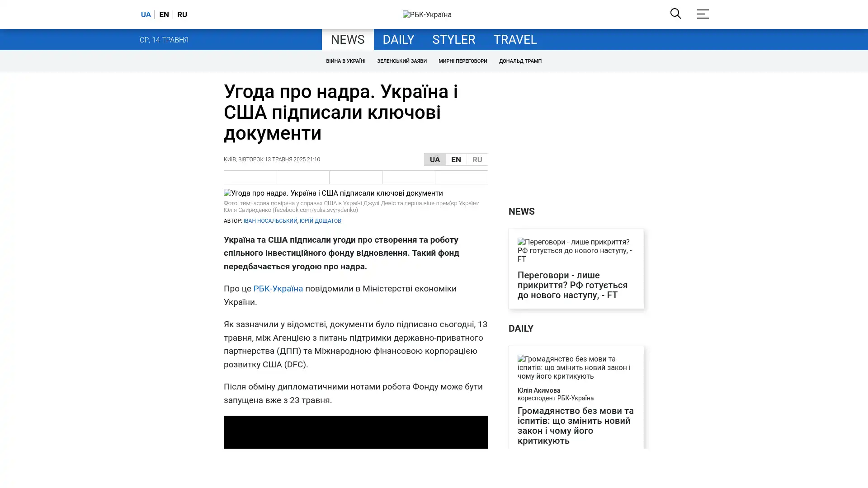Switch site language to RU in header
This screenshot has height=488, width=868.
pyautogui.click(x=182, y=14)
